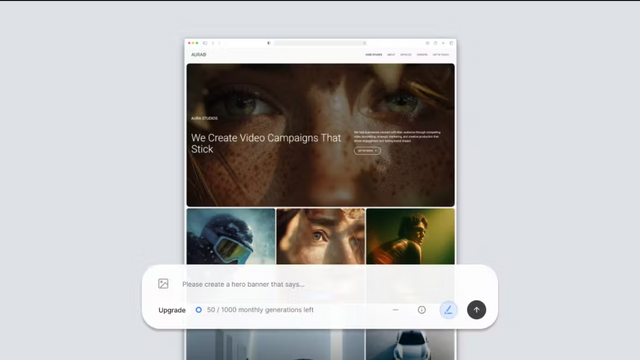Open the Careers navigation item
This screenshot has height=360, width=640.
click(422, 55)
